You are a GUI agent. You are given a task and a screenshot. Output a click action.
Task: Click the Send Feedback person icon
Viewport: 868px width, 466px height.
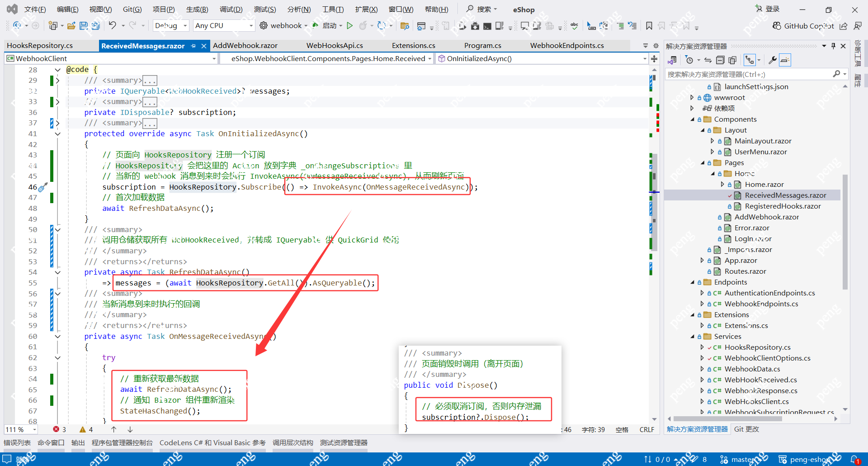pos(858,26)
